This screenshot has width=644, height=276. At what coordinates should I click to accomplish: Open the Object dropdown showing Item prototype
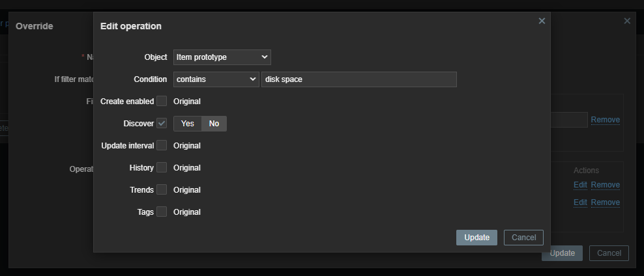pyautogui.click(x=222, y=57)
